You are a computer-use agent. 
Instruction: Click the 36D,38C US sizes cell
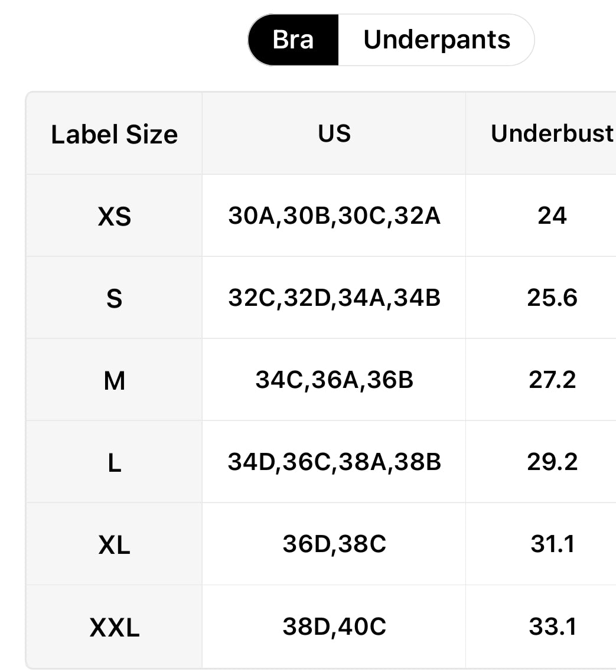[334, 544]
